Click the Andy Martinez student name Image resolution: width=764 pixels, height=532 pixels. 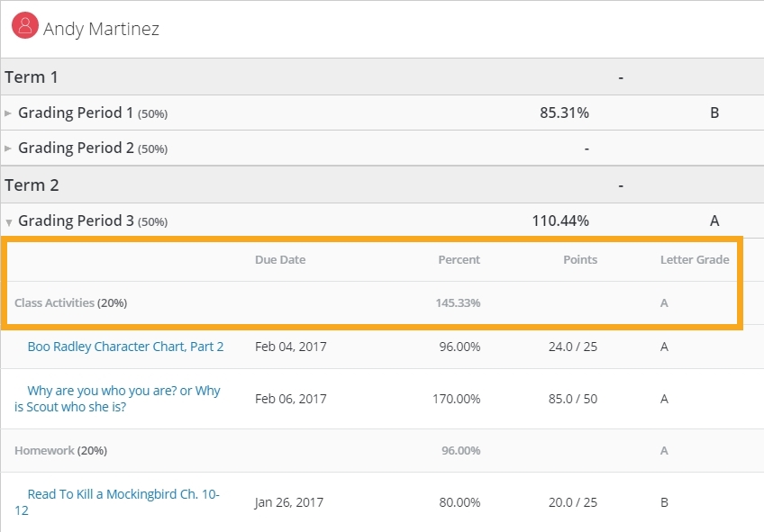tap(101, 29)
